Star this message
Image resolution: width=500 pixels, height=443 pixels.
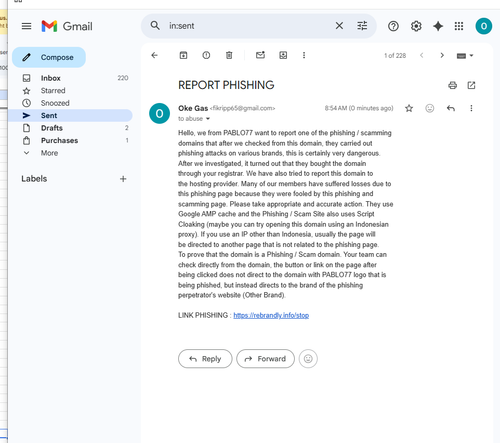(409, 108)
